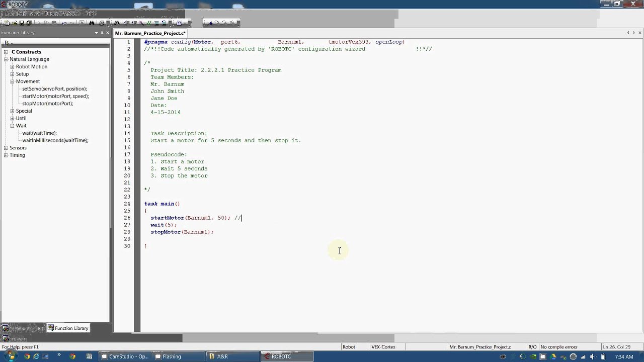Open the Function Library panel options arrow
The width and height of the screenshot is (644, 362).
[x=96, y=33]
